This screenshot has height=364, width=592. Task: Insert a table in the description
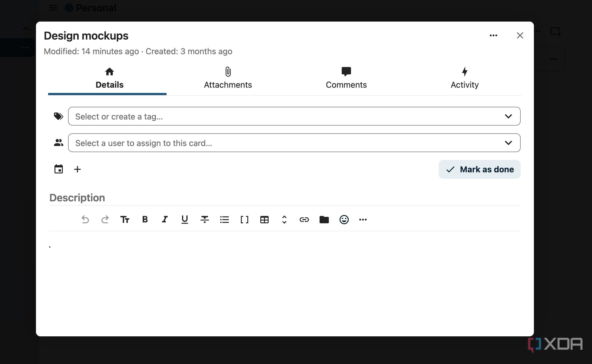coord(264,220)
